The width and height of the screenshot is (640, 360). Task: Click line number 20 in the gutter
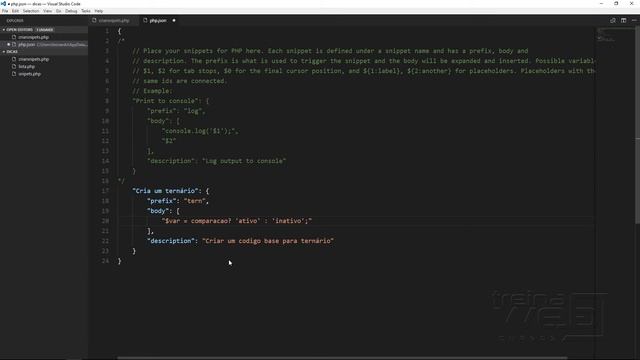(105, 221)
